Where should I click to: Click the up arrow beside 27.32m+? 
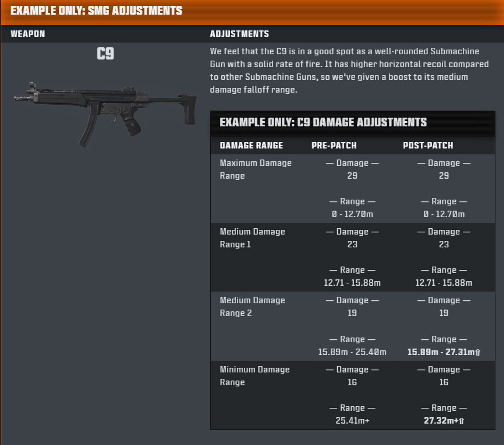coord(461,421)
